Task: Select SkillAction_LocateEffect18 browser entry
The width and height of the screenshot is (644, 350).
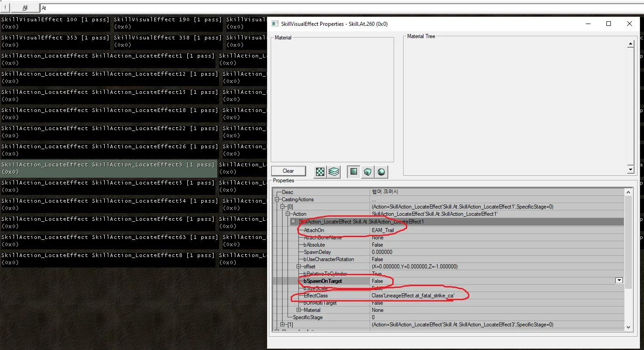Action: coord(110,114)
